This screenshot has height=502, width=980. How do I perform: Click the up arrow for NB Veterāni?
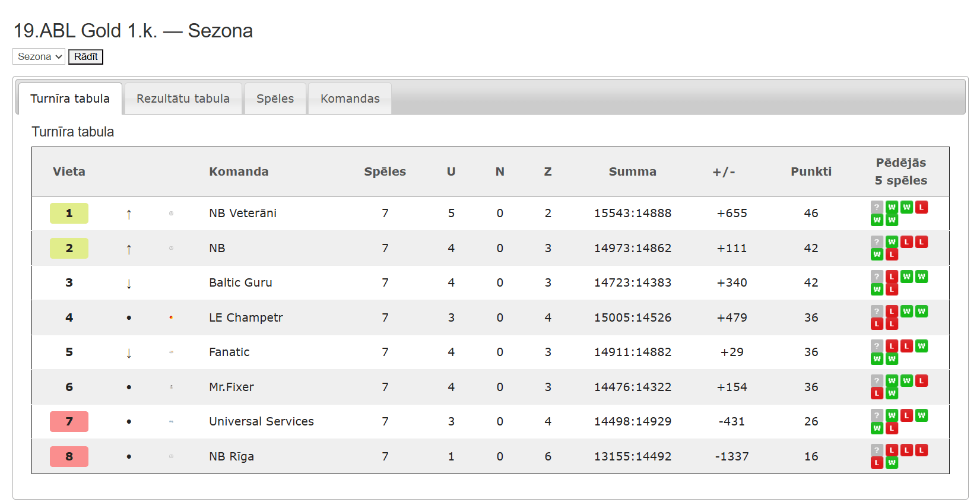(x=129, y=214)
